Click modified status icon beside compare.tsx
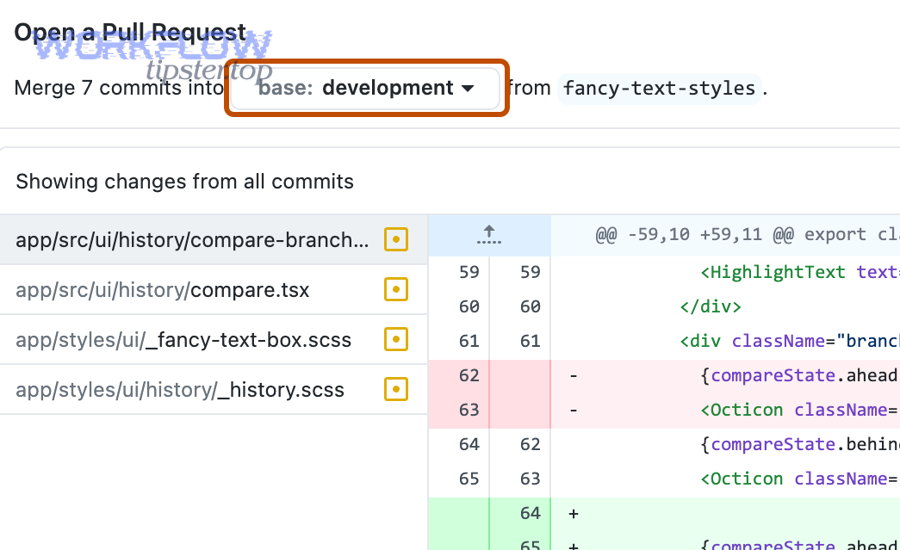 click(396, 289)
